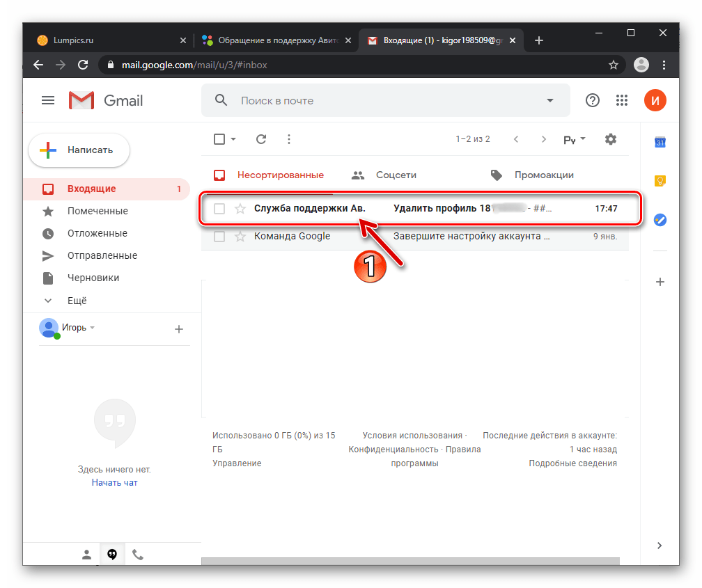Open the Условия использования link
This screenshot has width=702, height=588.
pos(412,436)
